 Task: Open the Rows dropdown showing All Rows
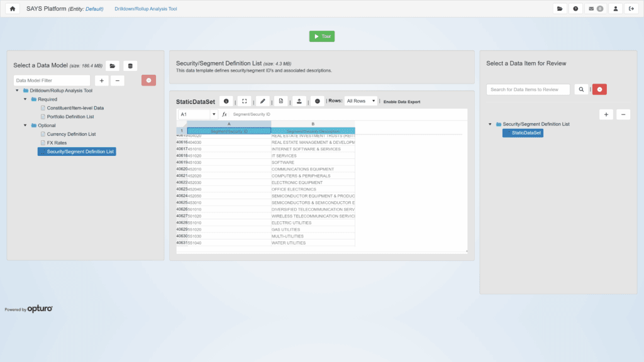(360, 101)
